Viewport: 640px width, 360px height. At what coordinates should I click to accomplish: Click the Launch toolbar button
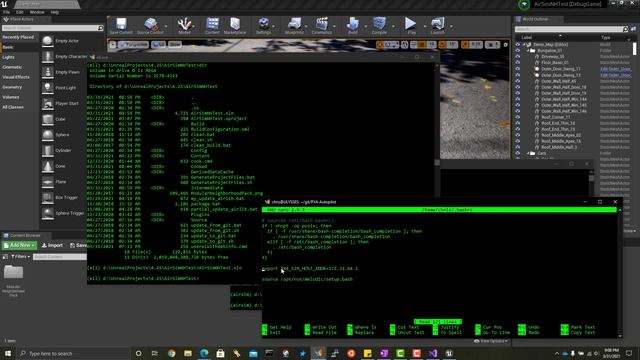click(x=438, y=26)
